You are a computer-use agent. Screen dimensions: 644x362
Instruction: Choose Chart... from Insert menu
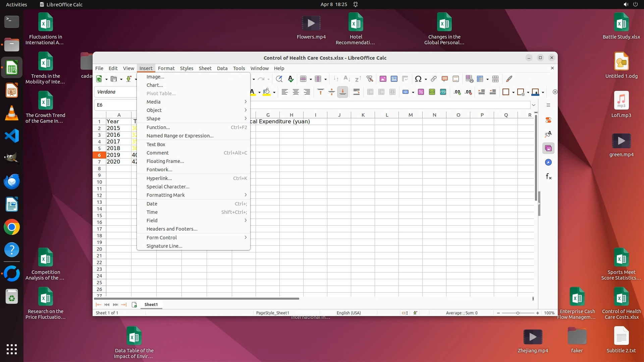(155, 85)
